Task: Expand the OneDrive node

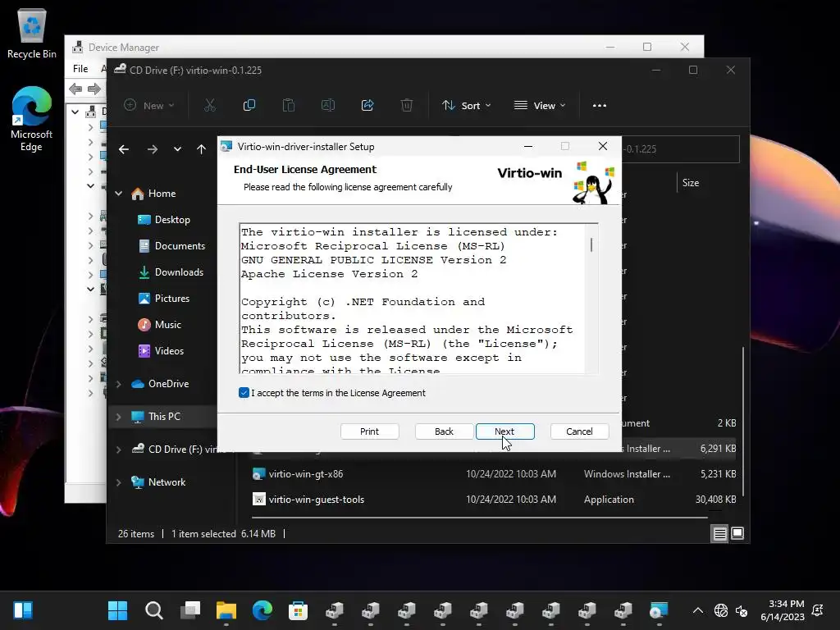Action: (x=118, y=384)
